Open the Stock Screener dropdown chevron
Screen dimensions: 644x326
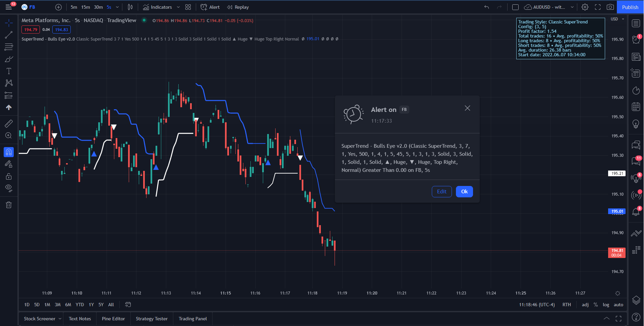point(60,318)
